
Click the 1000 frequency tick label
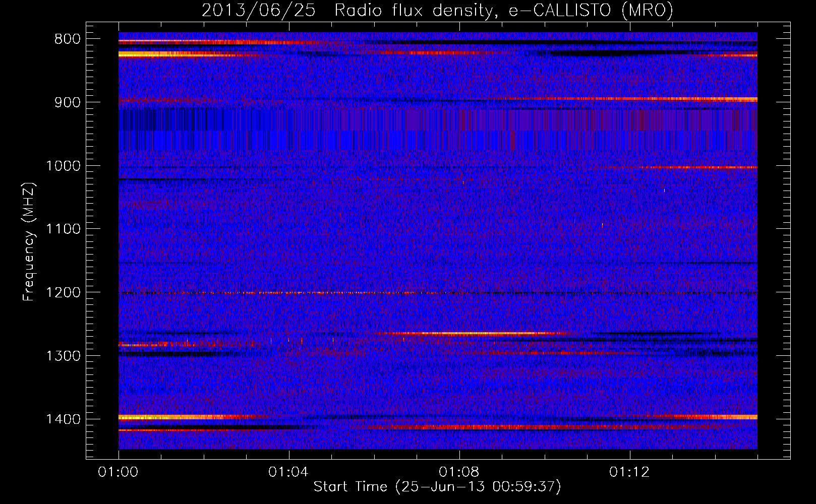63,166
